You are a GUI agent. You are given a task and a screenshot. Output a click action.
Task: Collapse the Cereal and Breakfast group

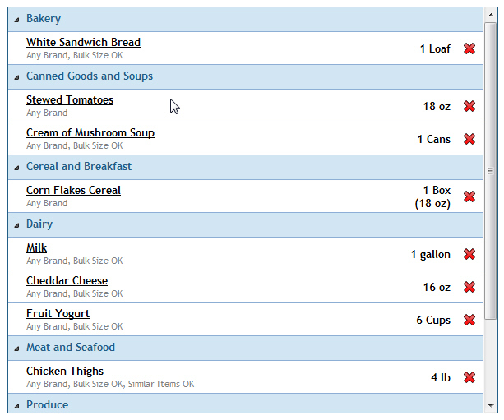click(x=16, y=168)
